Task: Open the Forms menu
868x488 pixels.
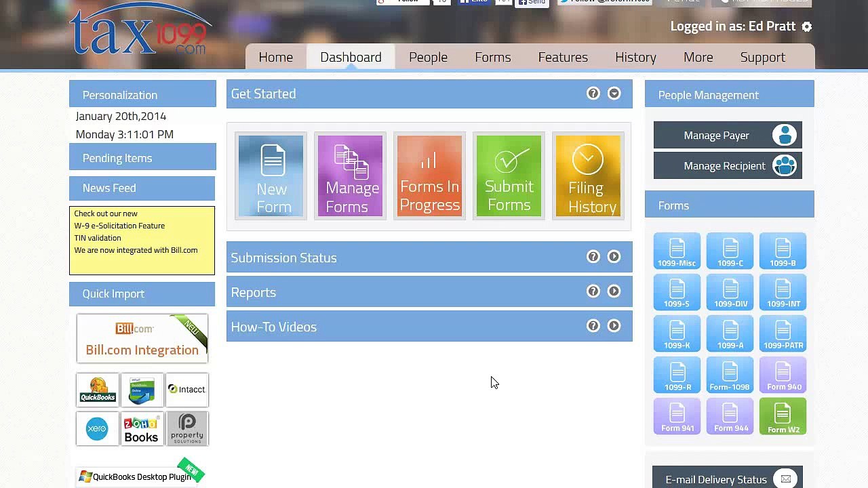Action: pyautogui.click(x=493, y=57)
